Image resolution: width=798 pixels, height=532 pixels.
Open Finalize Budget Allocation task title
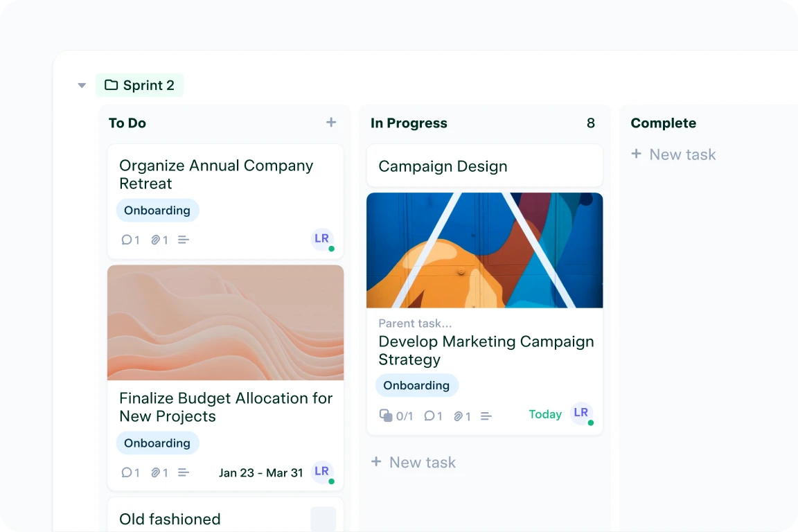226,407
